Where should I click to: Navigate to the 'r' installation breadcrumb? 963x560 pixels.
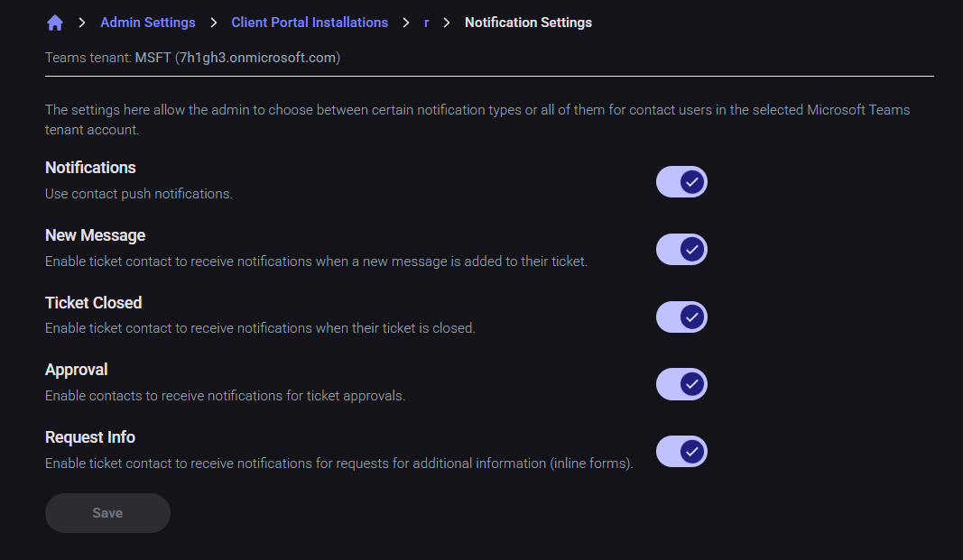click(426, 23)
